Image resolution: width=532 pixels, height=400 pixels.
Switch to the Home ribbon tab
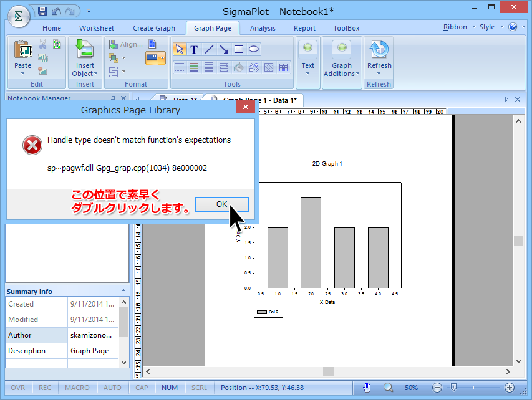point(52,28)
